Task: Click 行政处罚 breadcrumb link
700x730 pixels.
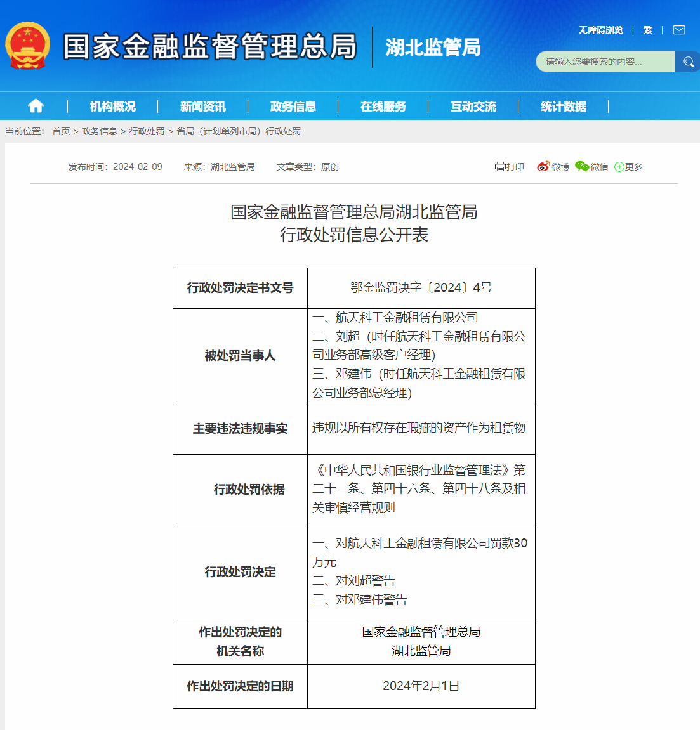Action: point(147,131)
